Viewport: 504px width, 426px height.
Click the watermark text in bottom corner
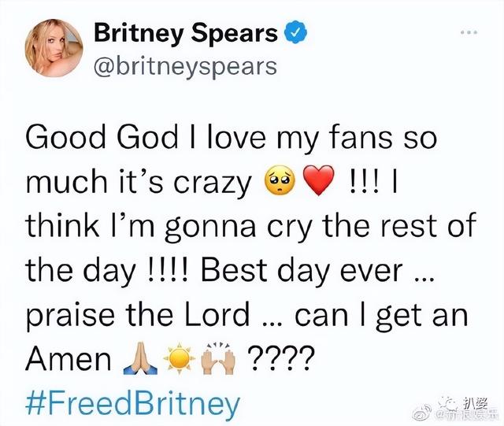(x=466, y=409)
